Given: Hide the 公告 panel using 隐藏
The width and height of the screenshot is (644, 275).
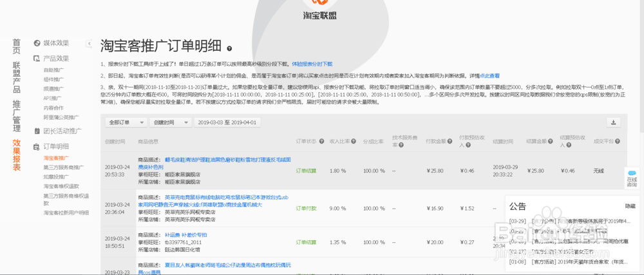Looking at the screenshot, I should tap(630, 206).
